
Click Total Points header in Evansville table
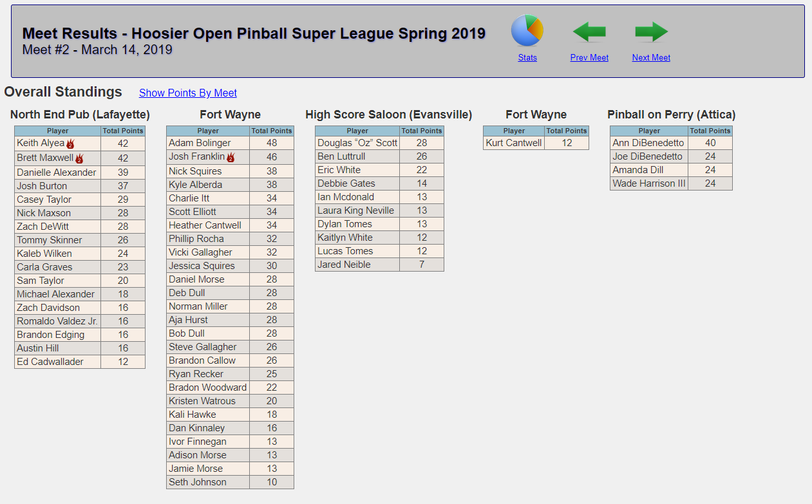[x=422, y=131]
